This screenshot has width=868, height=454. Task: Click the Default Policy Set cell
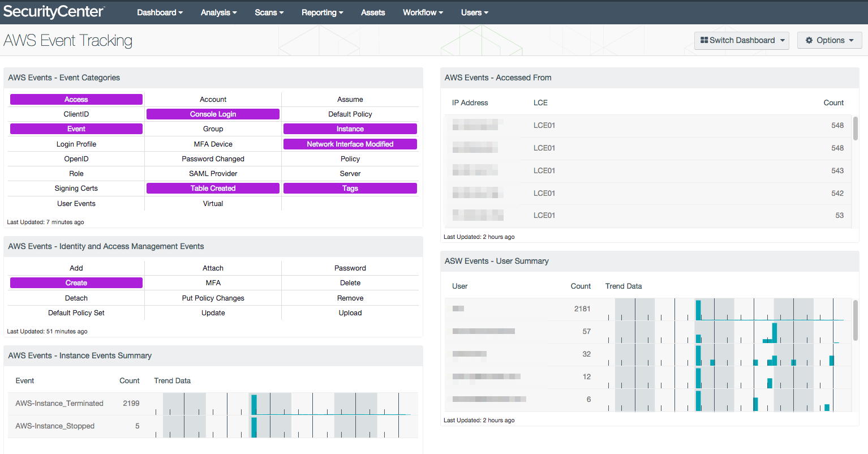coord(76,313)
